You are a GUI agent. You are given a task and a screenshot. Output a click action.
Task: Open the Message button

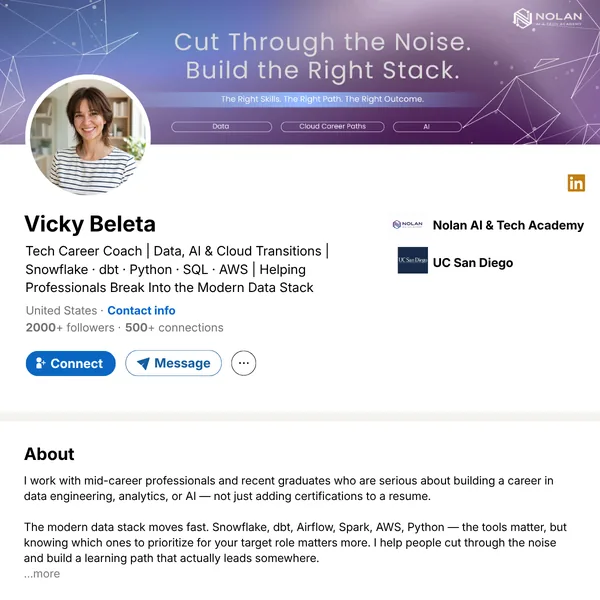pyautogui.click(x=173, y=363)
